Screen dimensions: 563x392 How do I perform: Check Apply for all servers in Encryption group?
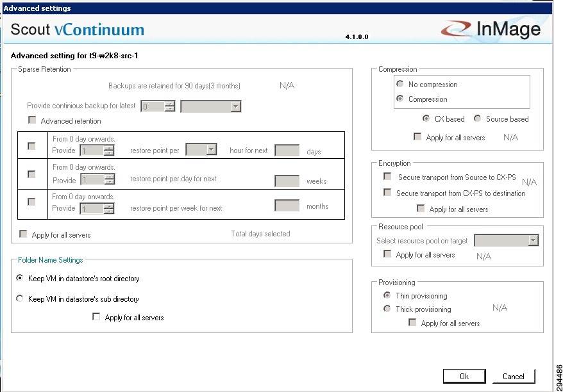pos(421,208)
